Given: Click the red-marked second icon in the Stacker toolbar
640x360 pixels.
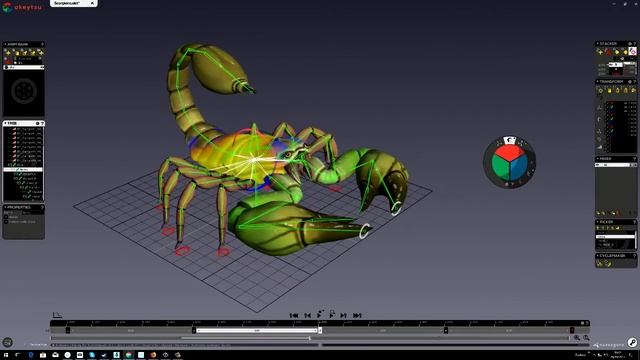Looking at the screenshot, I should pyautogui.click(x=608, y=51).
